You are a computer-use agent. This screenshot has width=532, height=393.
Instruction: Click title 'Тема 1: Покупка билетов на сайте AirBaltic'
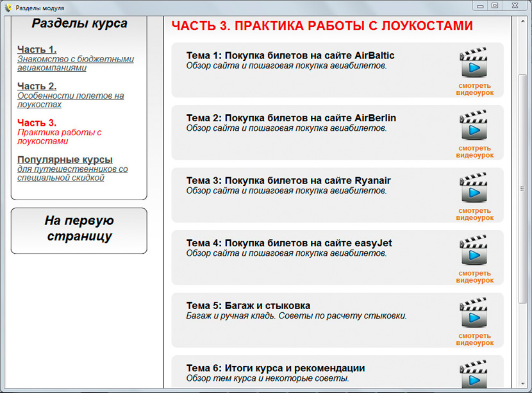click(x=290, y=55)
